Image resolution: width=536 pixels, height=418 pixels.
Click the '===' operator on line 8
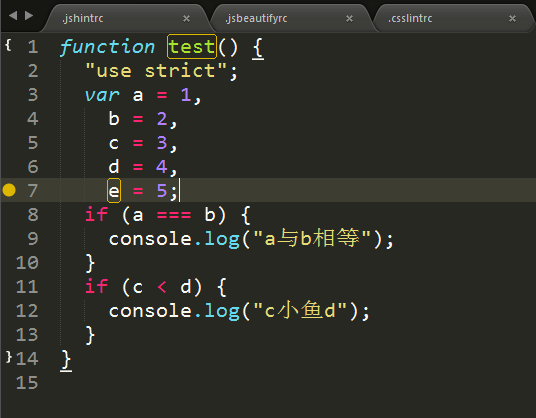[174, 215]
